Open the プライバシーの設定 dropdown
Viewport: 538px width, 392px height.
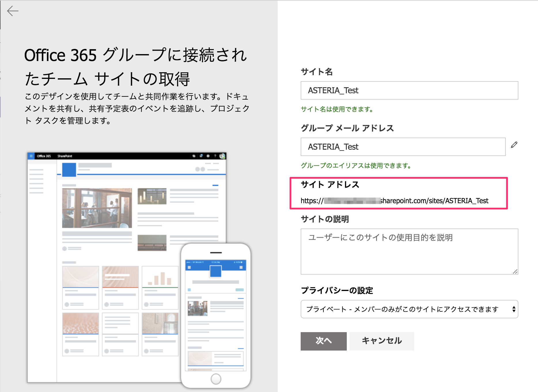(409, 309)
